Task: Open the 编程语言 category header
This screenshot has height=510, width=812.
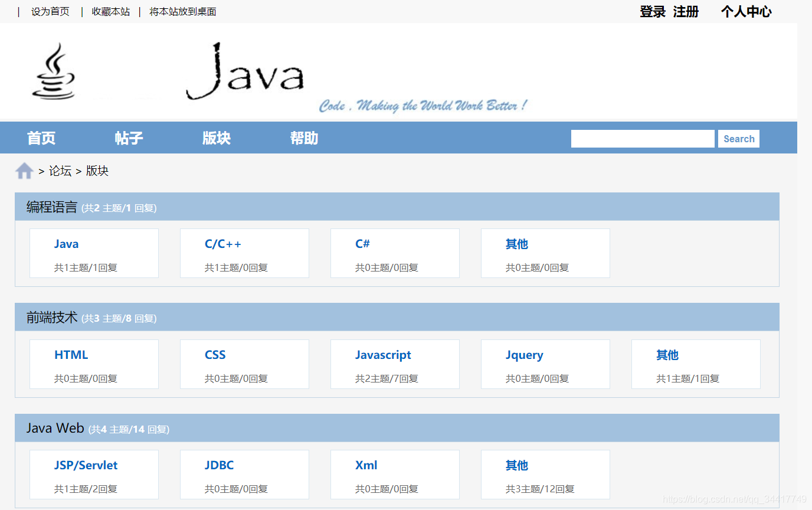Action: click(52, 207)
